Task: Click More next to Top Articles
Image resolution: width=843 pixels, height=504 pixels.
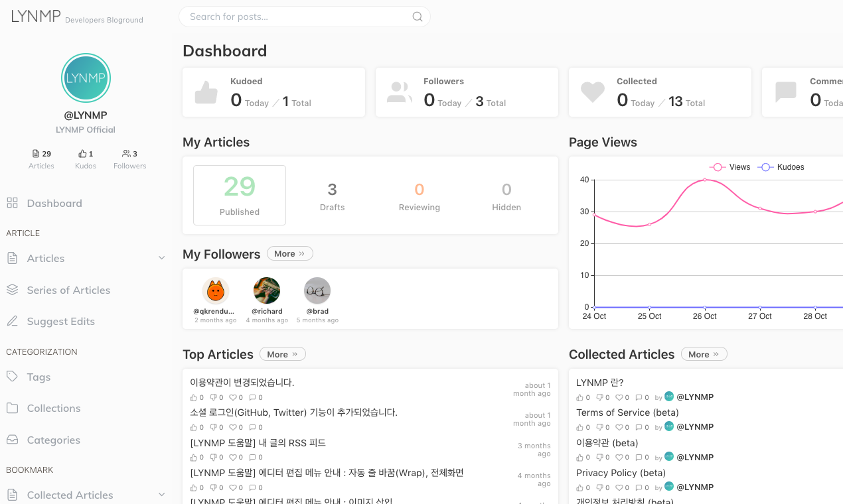Action: pos(283,354)
